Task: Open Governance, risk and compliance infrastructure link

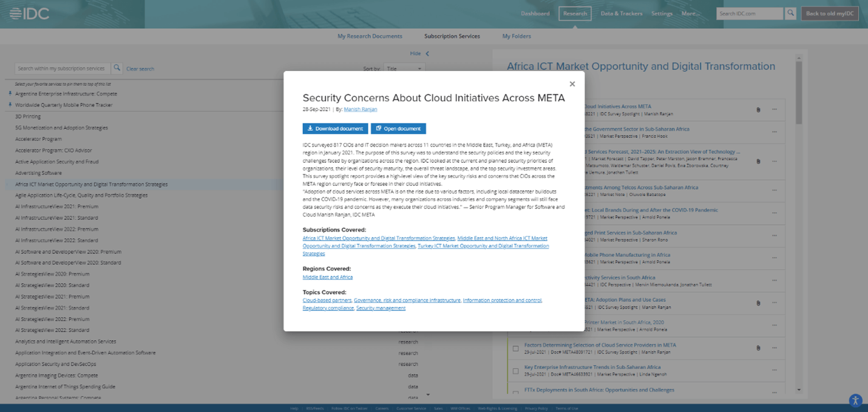Action: point(407,300)
